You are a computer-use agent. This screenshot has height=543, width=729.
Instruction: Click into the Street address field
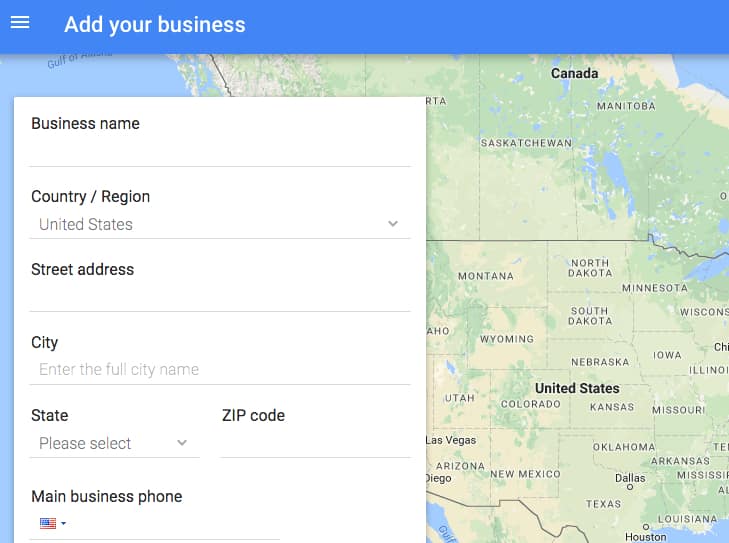pos(220,297)
